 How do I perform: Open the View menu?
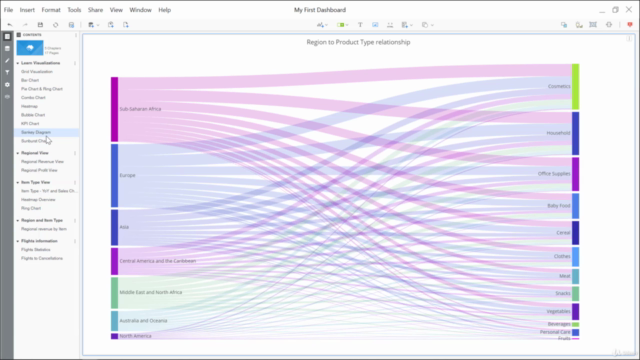tap(116, 10)
